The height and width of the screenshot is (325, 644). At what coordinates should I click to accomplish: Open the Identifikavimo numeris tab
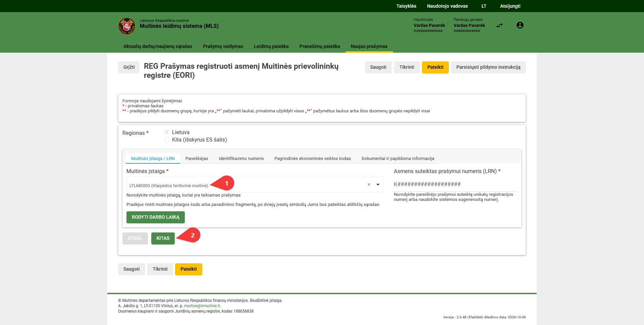[241, 158]
